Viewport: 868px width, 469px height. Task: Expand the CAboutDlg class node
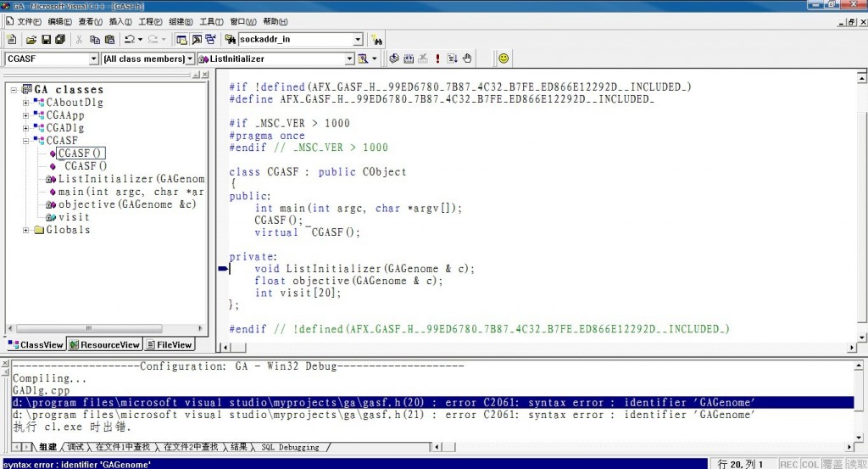click(25, 103)
